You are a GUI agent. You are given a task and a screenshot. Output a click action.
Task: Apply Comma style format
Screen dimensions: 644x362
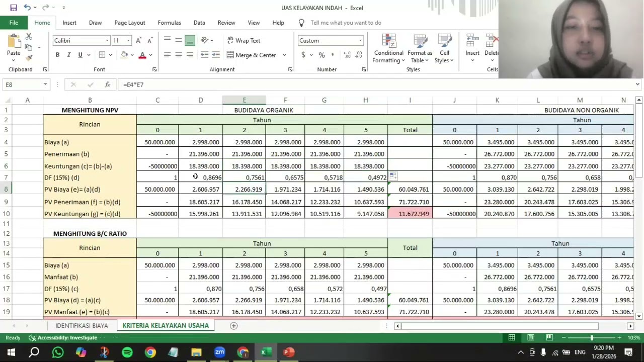[x=333, y=55]
